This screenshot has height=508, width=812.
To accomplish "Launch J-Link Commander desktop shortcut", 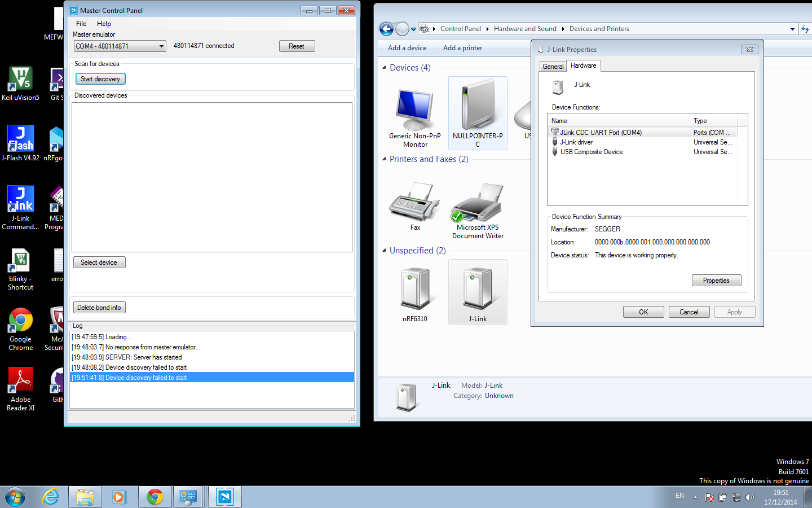I will pos(20,208).
